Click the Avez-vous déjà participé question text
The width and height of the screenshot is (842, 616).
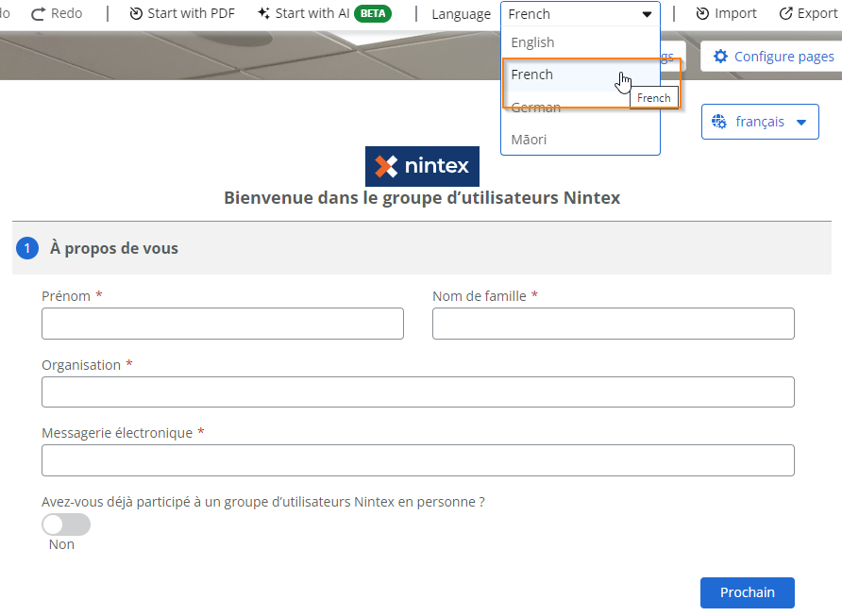pyautogui.click(x=263, y=502)
